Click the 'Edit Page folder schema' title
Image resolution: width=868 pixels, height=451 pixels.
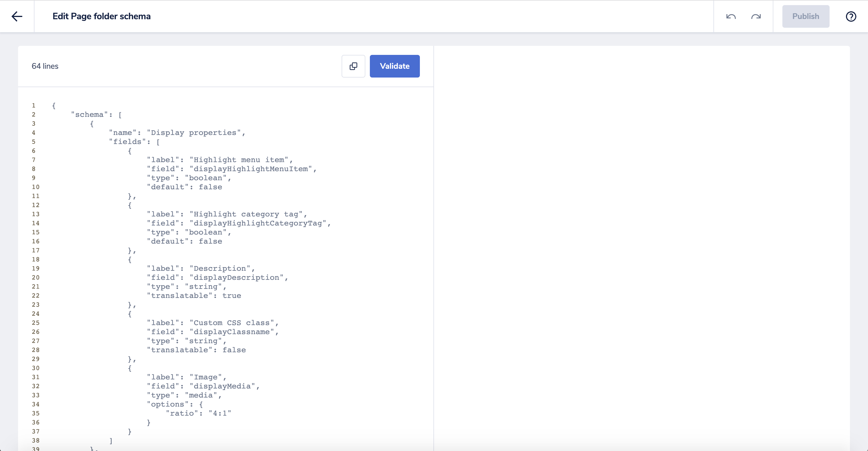click(x=101, y=16)
